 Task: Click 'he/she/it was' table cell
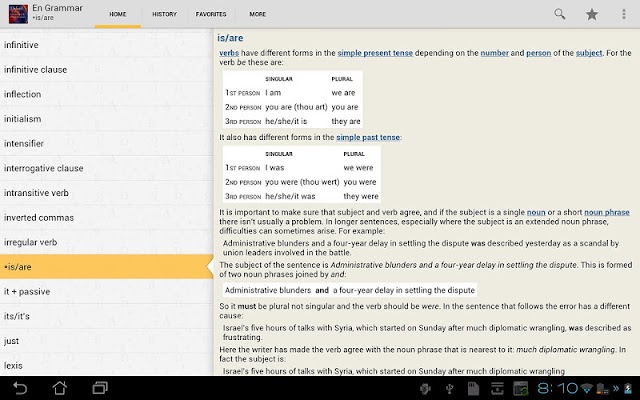(x=290, y=196)
